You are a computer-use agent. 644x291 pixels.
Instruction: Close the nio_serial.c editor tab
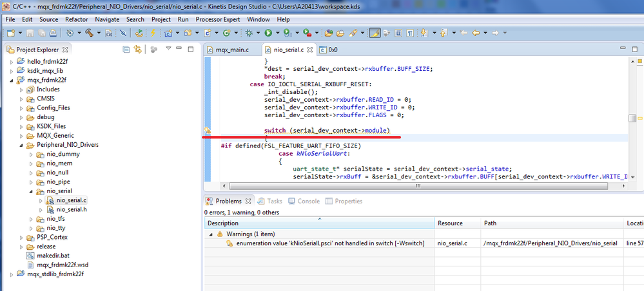[310, 50]
